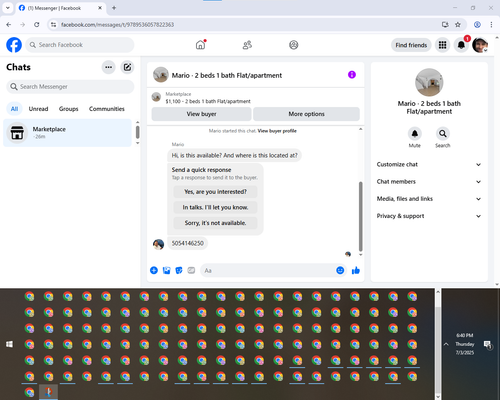
Task: Go back in browser history
Action: [x=9, y=25]
